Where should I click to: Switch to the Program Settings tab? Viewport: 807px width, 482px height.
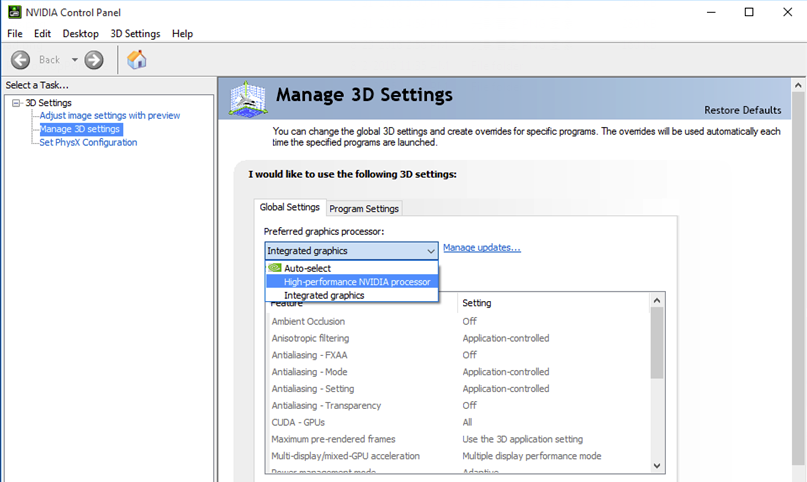click(364, 208)
